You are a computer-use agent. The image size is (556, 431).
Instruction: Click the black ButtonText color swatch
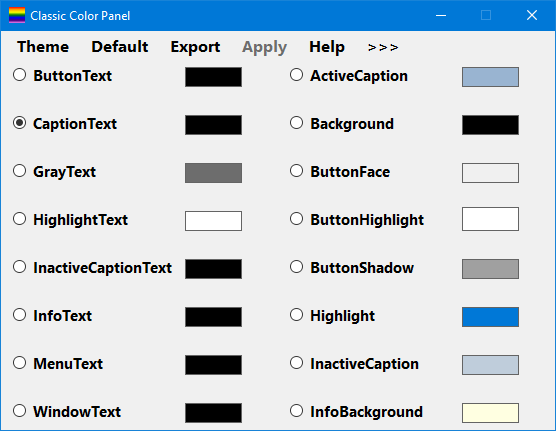[x=213, y=77]
